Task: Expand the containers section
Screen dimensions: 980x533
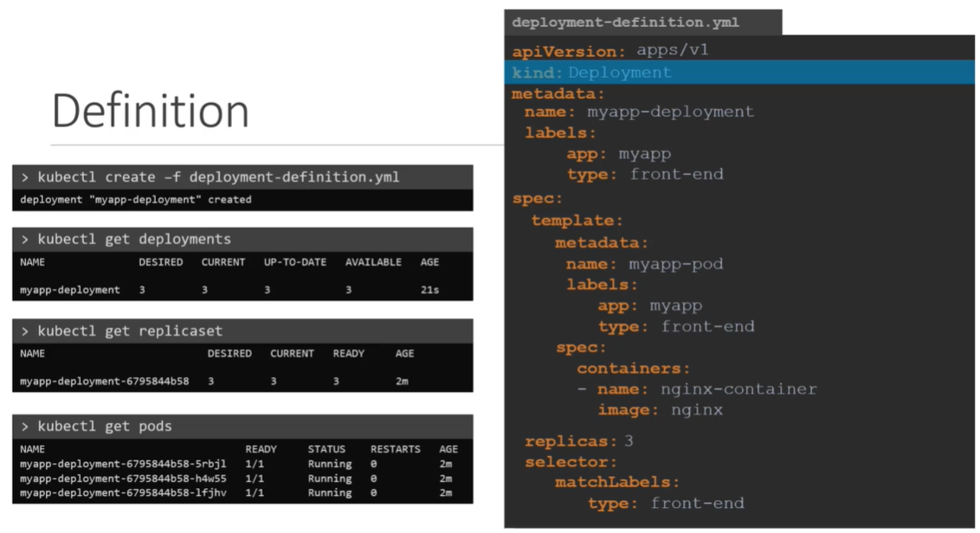Action: 631,368
